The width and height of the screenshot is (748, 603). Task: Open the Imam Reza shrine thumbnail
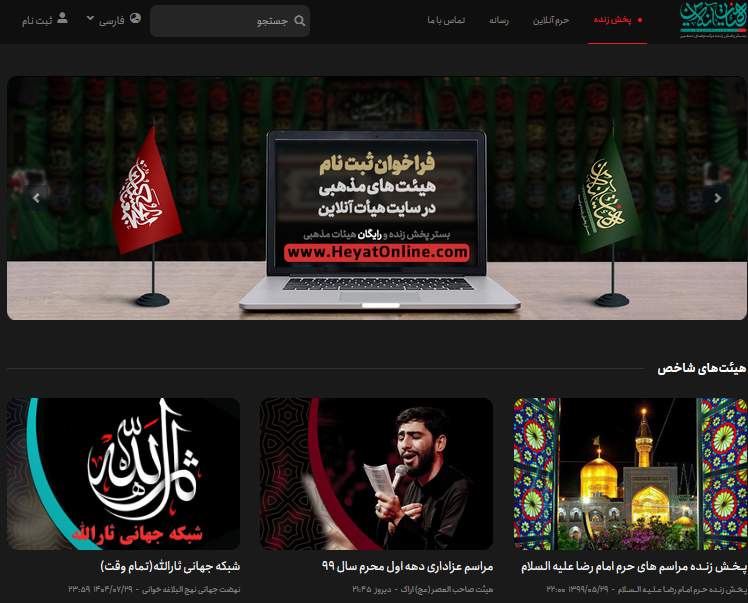click(x=630, y=474)
